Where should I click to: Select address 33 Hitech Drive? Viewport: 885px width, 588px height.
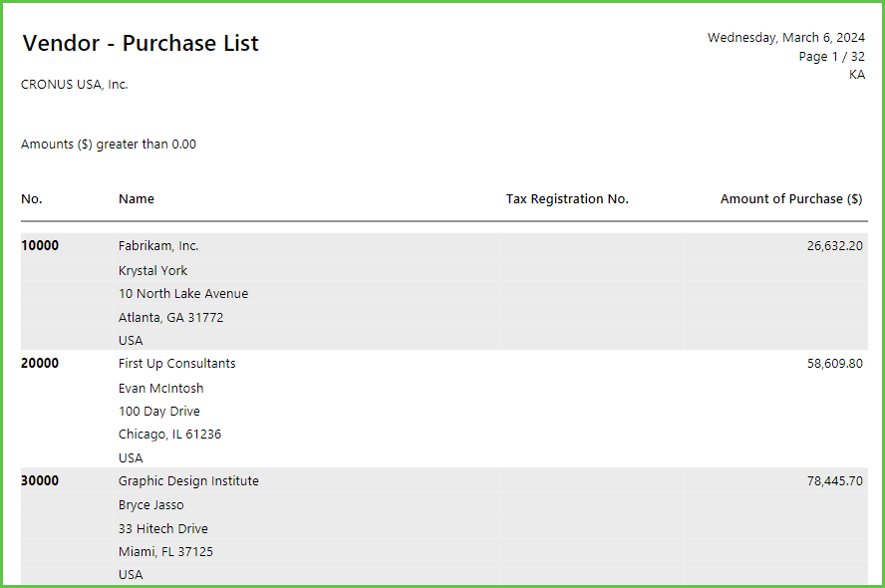163,529
